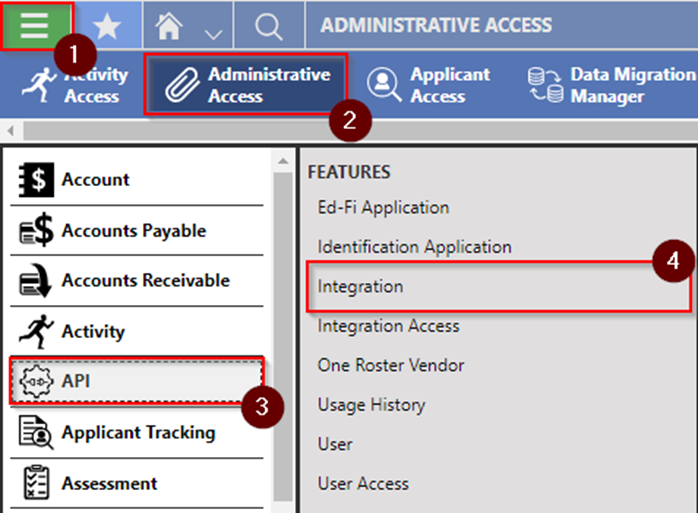Viewport: 698px width, 513px height.
Task: Click the horizontal module scrollbar track
Action: [x=361, y=131]
